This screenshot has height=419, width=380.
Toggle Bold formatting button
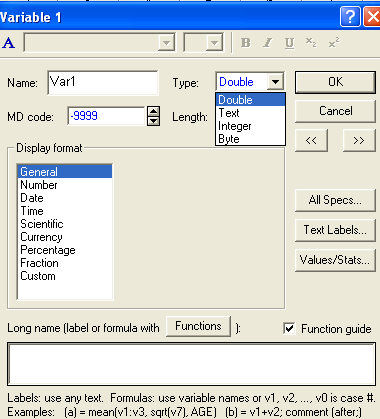246,43
